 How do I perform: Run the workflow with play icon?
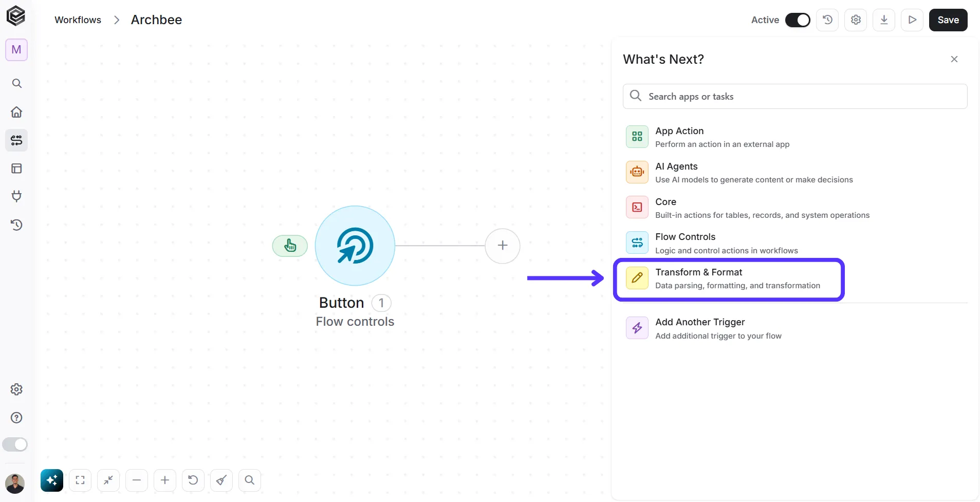click(912, 20)
